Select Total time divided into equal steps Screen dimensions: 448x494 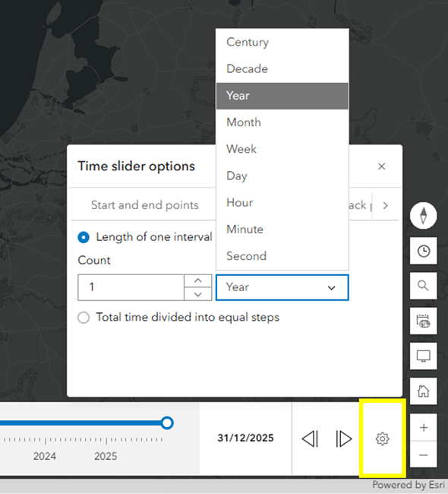point(84,318)
